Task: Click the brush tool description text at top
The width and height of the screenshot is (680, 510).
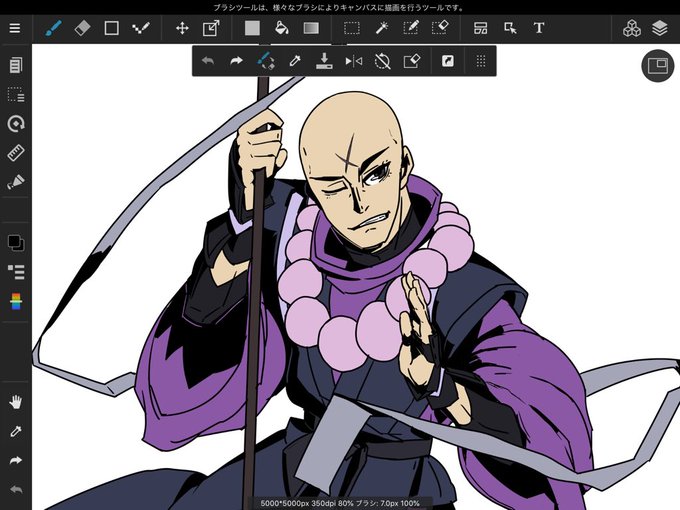Action: [340, 7]
